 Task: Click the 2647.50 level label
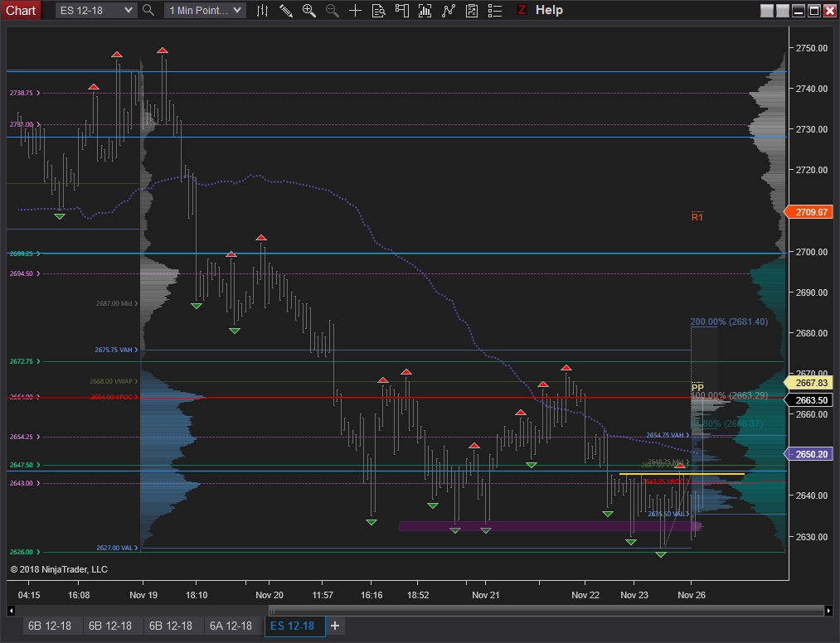tap(25, 465)
